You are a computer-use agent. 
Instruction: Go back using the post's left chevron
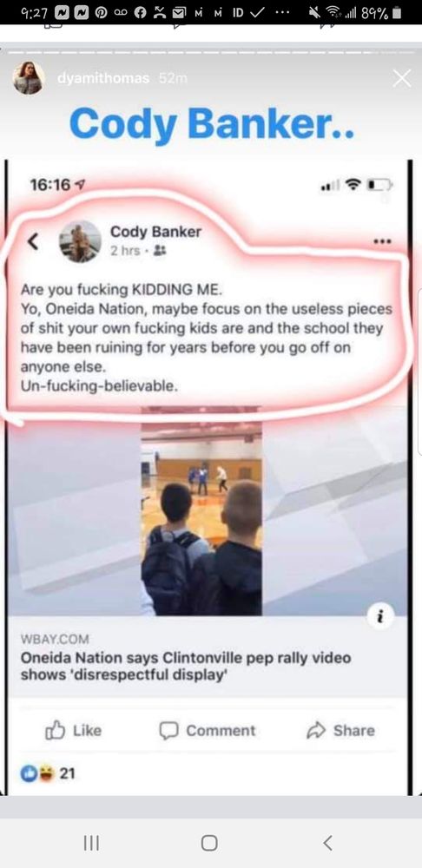coord(35,240)
